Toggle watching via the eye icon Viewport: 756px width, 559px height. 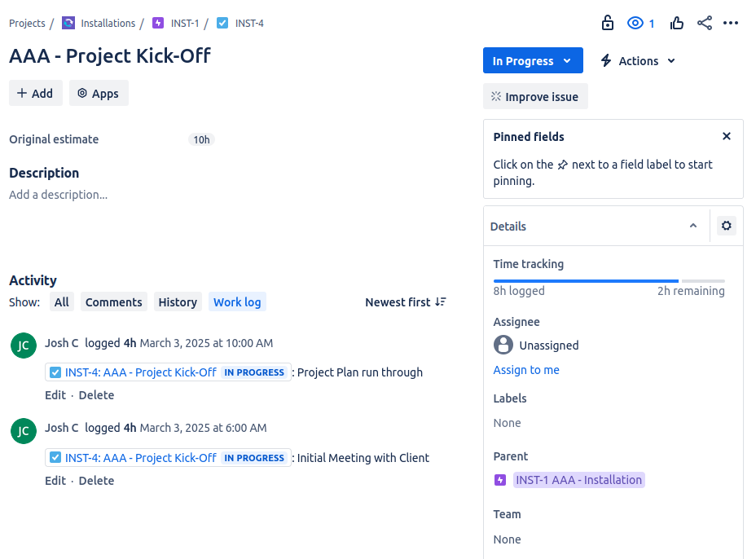pyautogui.click(x=634, y=23)
